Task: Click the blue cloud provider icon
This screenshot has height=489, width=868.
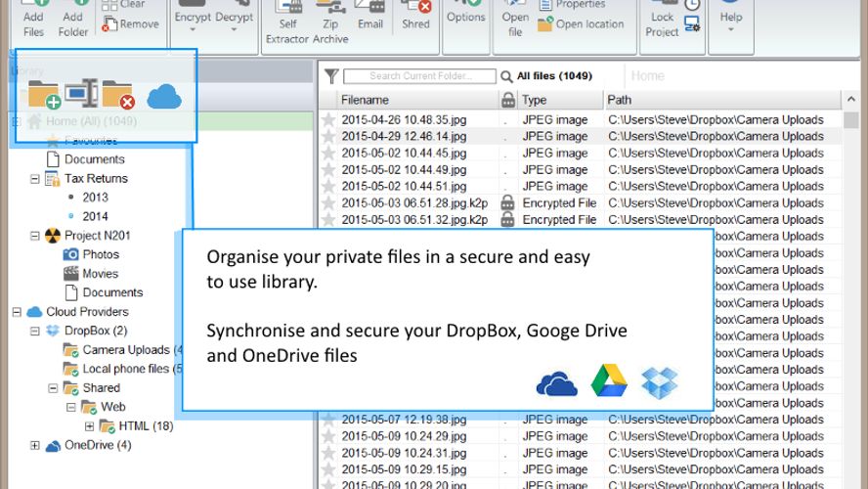Action: click(x=164, y=97)
